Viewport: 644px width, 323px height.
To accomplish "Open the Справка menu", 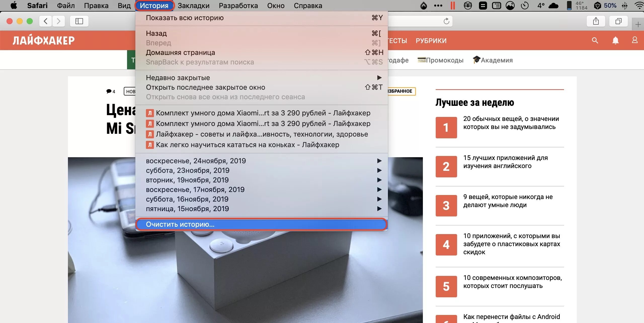I will pos(308,6).
